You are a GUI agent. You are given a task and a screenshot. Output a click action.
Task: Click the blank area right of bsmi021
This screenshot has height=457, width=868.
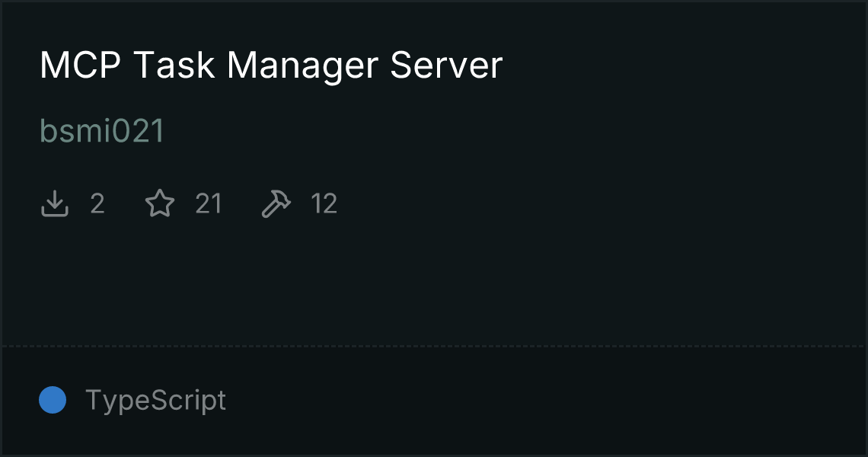coord(515,131)
